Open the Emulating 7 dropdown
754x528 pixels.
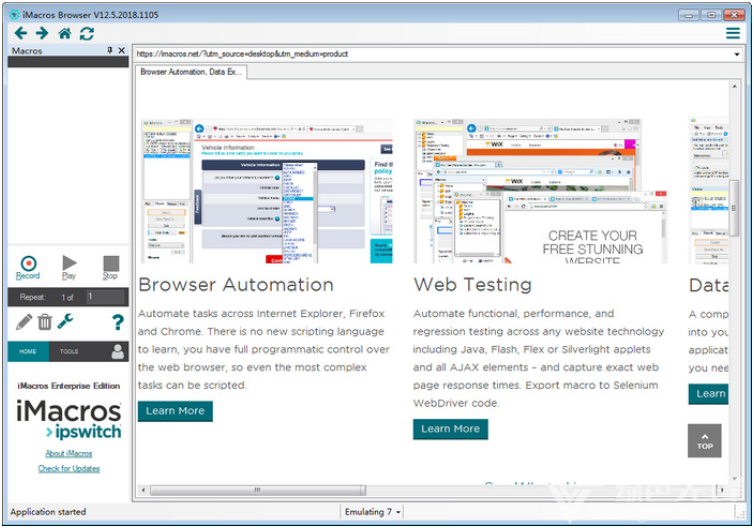click(x=372, y=512)
